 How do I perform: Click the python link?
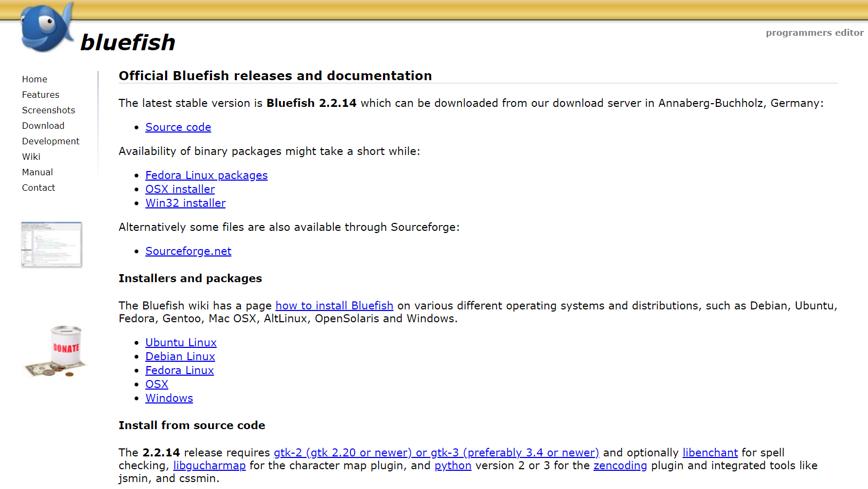[453, 465]
